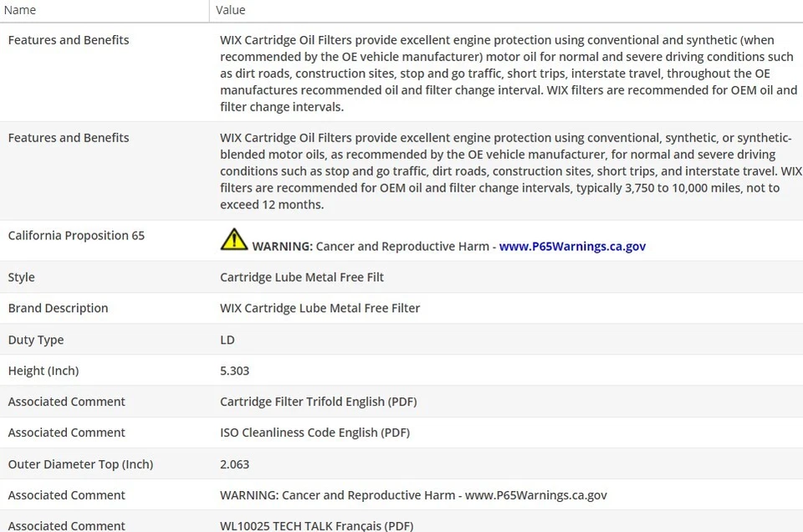Select the Outer Diameter Top (Inch) label

(x=80, y=464)
